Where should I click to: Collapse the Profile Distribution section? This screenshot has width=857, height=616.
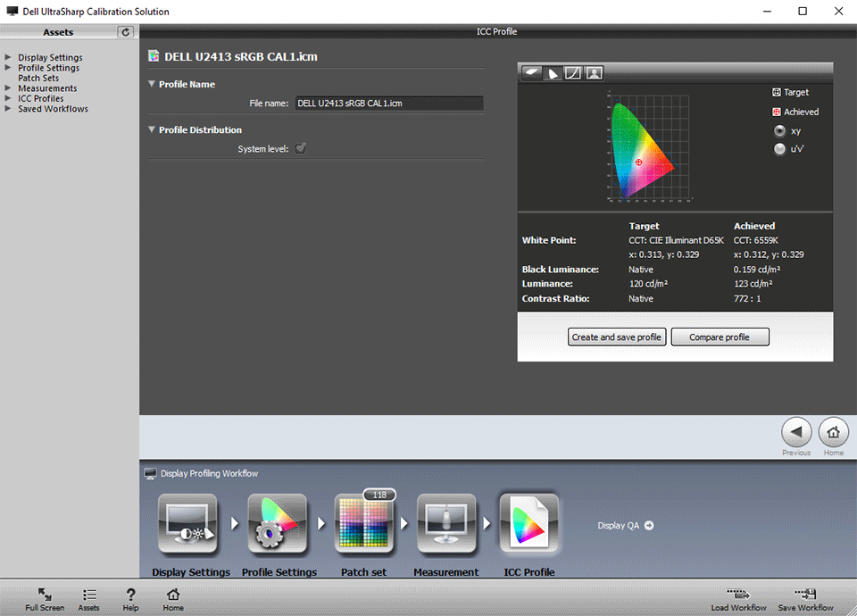pos(152,129)
